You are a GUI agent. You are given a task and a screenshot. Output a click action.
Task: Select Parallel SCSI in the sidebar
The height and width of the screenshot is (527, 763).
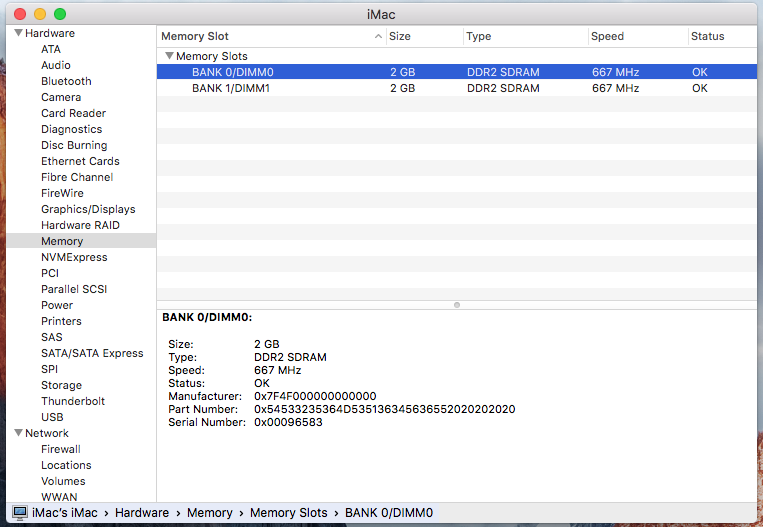[x=74, y=289]
